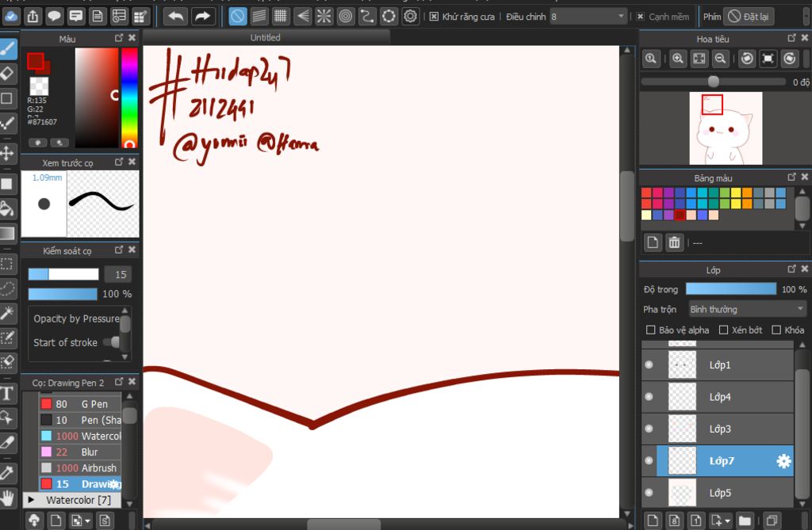Add layer folder icon
The image size is (812, 530).
click(x=745, y=520)
